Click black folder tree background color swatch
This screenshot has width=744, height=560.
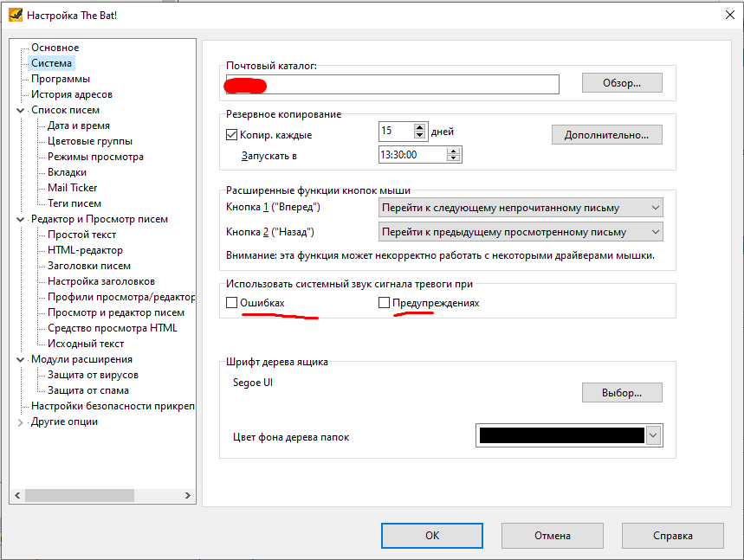562,435
